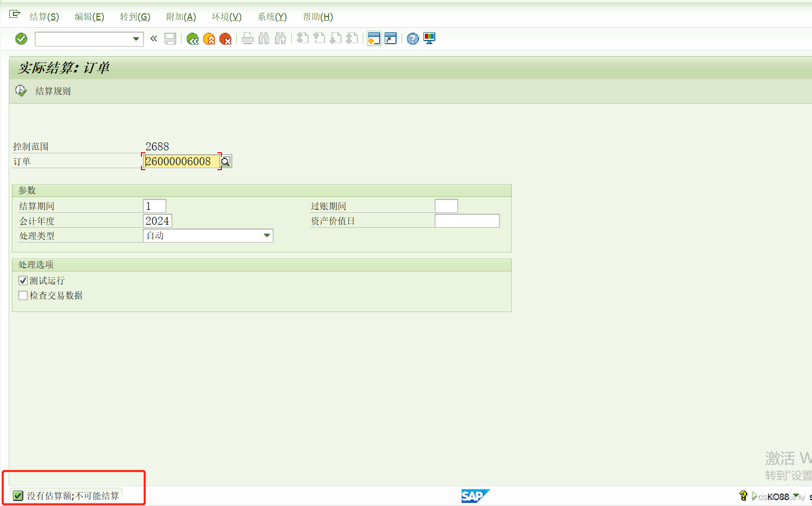Click inside the 过账期间 input field
812x506 pixels.
tap(446, 205)
